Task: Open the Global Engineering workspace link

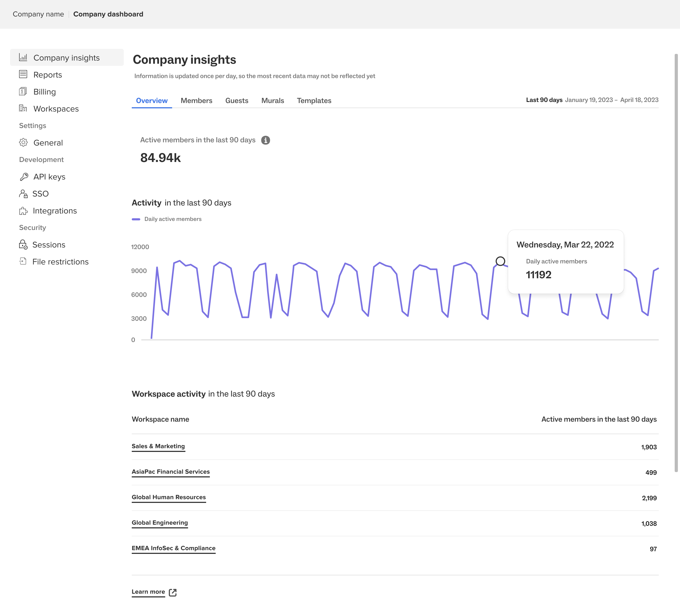Action: coord(160,523)
